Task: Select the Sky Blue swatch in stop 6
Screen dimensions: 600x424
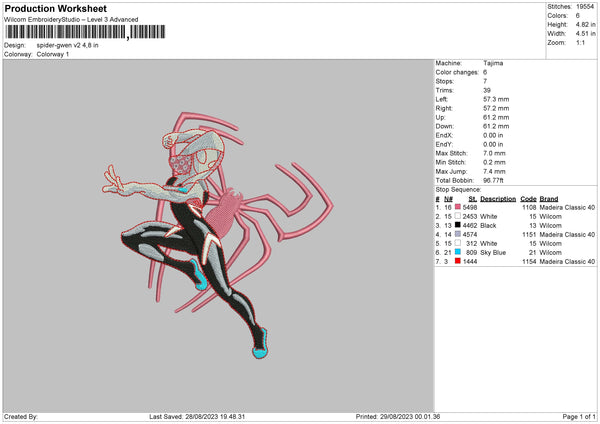Action: (x=458, y=252)
